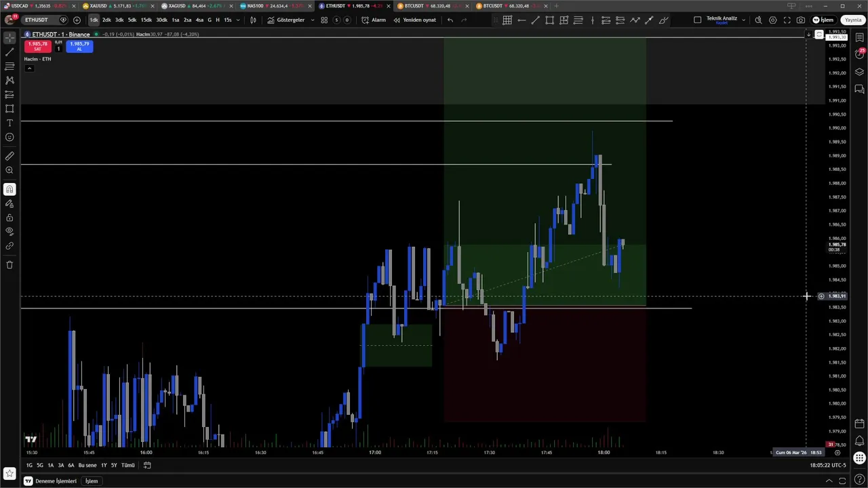This screenshot has width=868, height=488.
Task: Open the object tree layers panel
Action: [x=859, y=72]
